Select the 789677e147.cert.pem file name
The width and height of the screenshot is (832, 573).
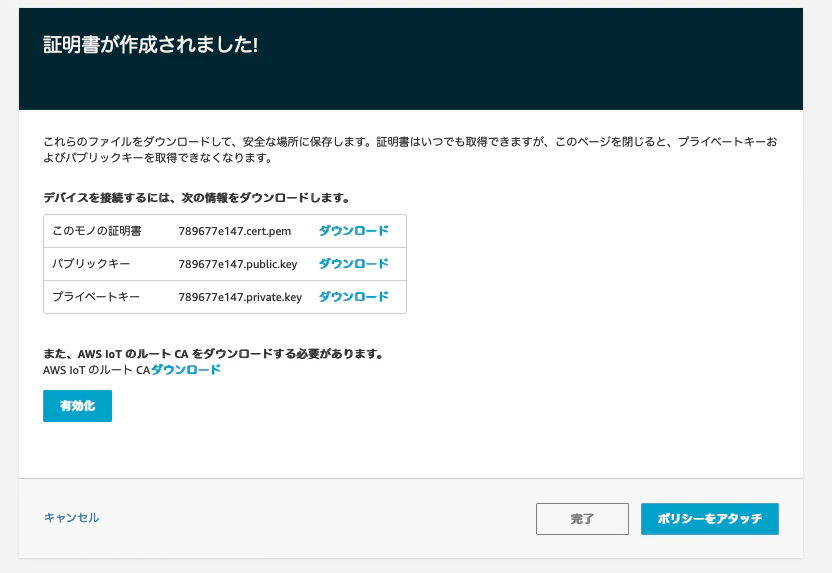pyautogui.click(x=235, y=231)
